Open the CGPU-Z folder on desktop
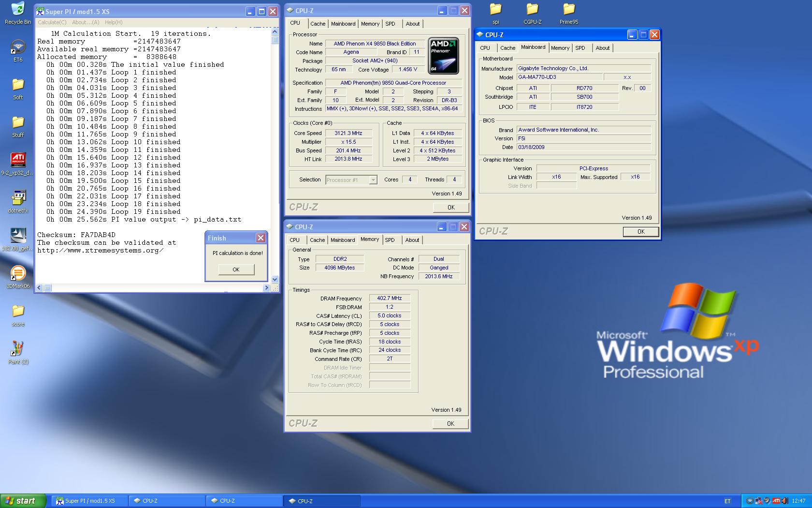812x508 pixels. 532,13
